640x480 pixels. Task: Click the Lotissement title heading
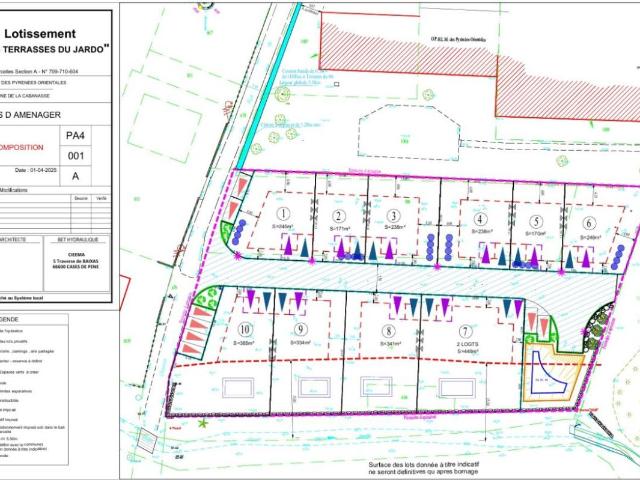click(40, 33)
